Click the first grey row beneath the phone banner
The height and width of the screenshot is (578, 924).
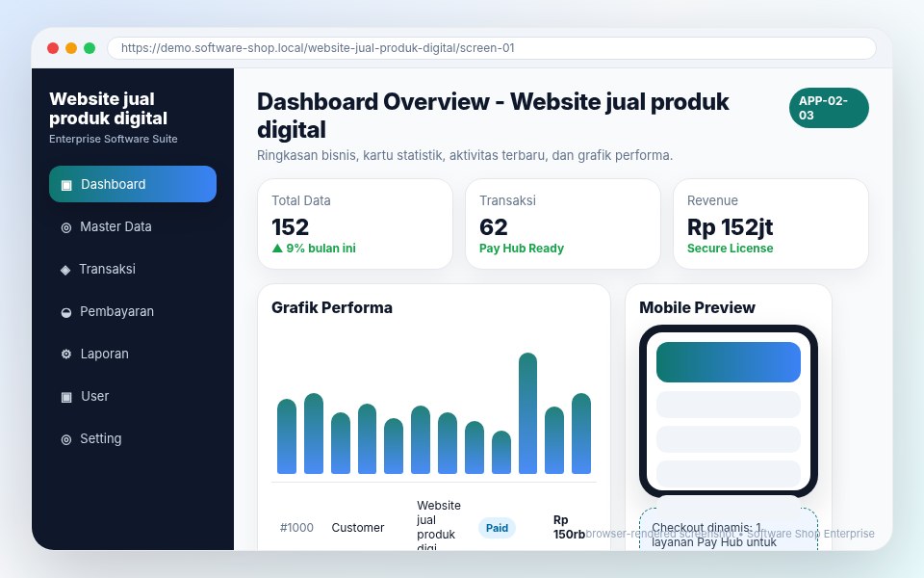729,405
